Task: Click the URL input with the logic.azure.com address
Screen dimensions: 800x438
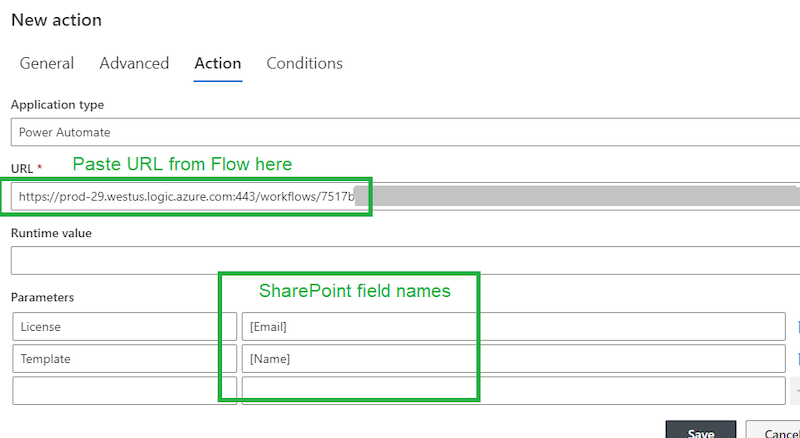Action: 405,196
